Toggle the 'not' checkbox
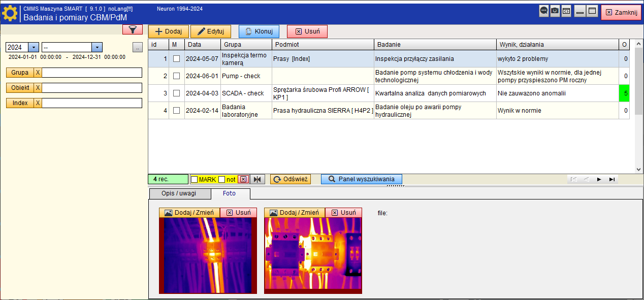Viewport: 644px width, 300px height. (x=221, y=179)
